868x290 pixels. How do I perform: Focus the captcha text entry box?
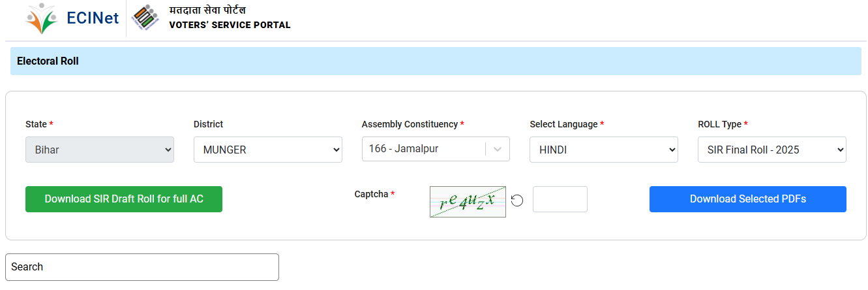click(x=560, y=199)
